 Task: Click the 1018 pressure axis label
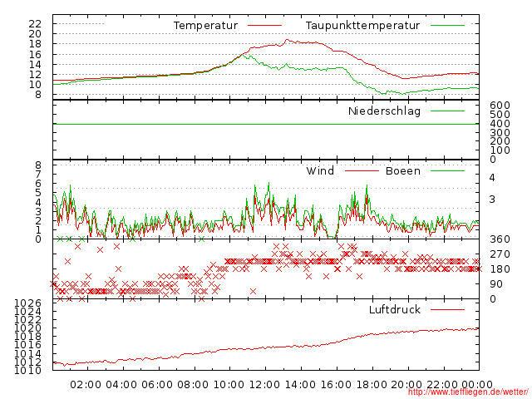(27, 336)
